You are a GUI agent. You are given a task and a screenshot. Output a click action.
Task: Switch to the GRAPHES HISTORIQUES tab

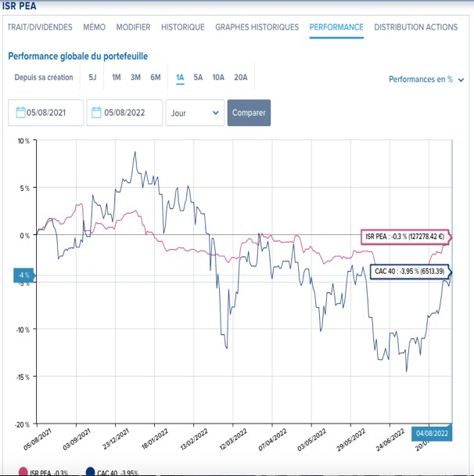(x=257, y=27)
